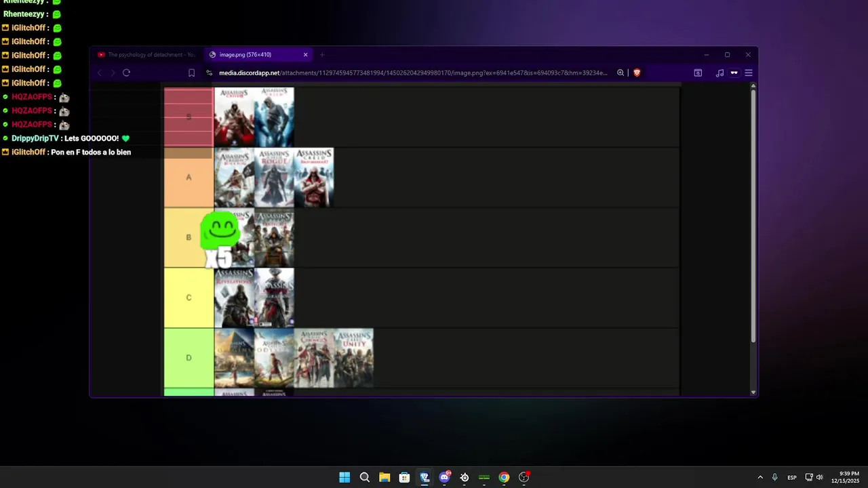Open the zoom magnifier in the address bar

[x=620, y=73]
